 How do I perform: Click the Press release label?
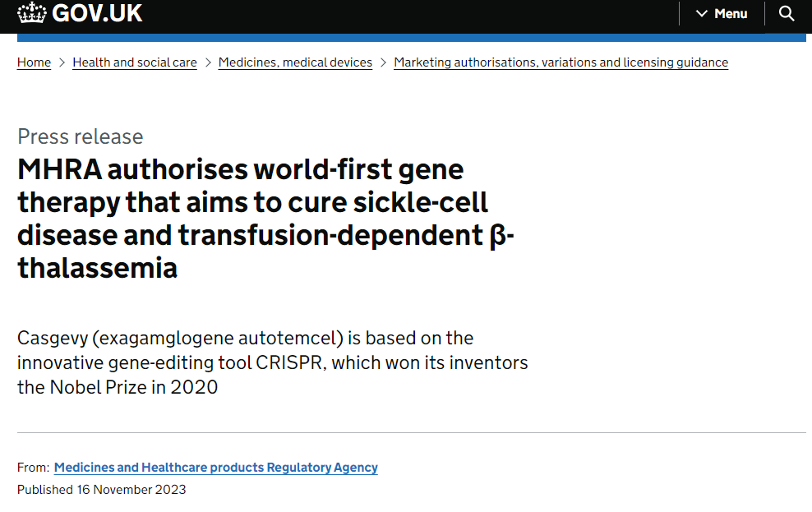click(80, 136)
